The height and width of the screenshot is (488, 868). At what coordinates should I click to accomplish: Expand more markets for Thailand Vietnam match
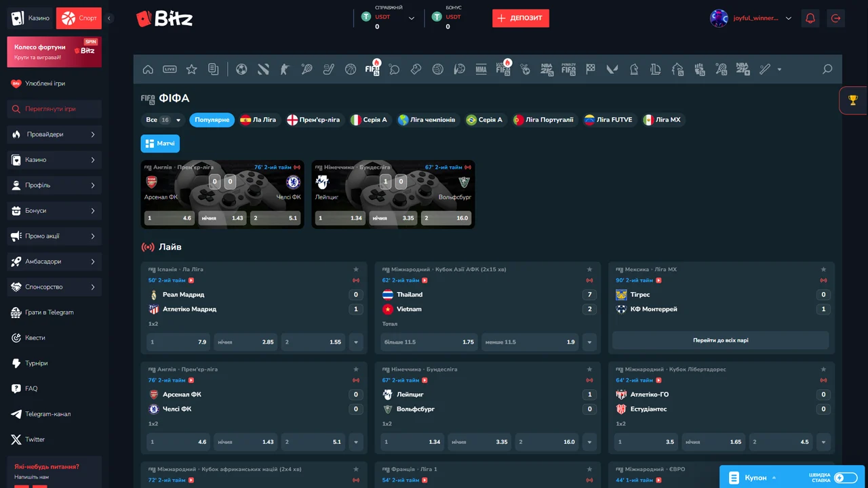pos(589,342)
